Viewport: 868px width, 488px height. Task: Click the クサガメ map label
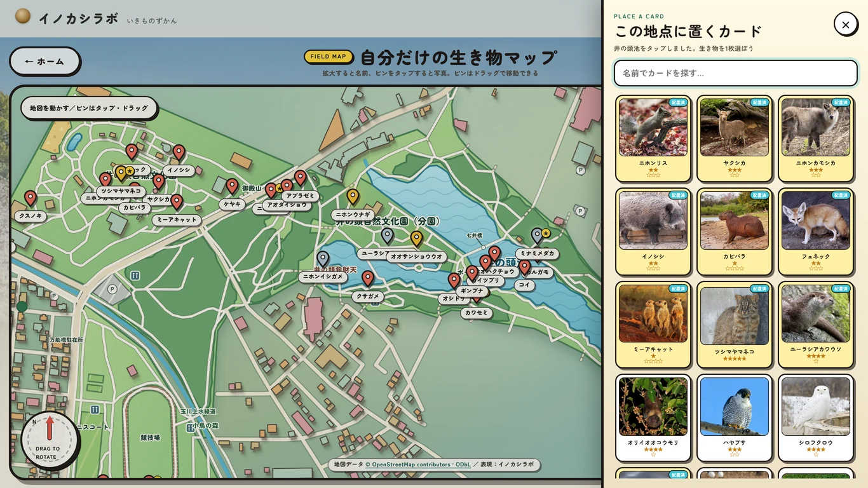[367, 296]
